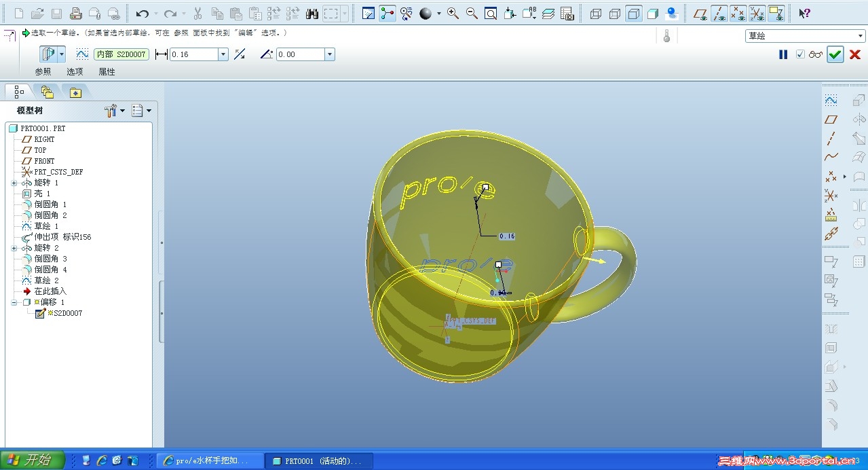Open the 选项 panel tab
This screenshot has height=470, width=868.
coord(75,71)
